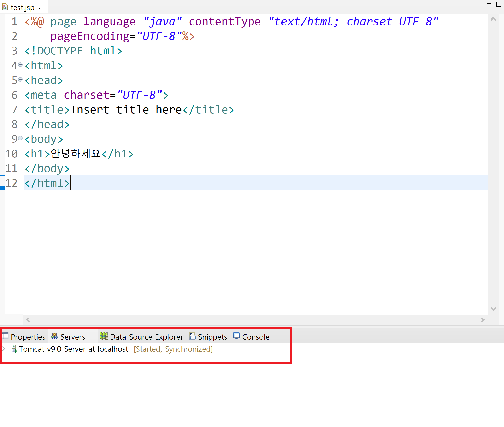The height and width of the screenshot is (427, 504).
Task: Click the Servers view icon
Action: [54, 336]
